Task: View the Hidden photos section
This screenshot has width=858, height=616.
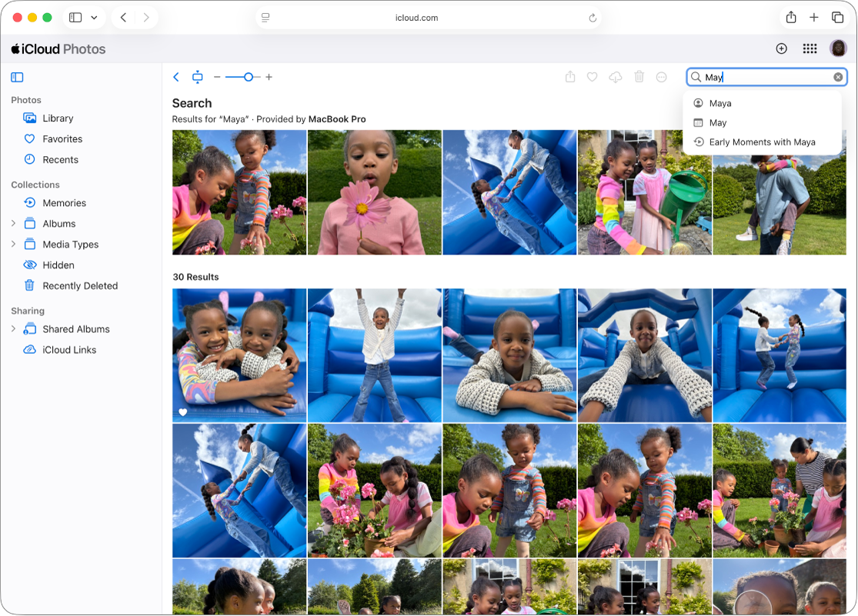Action: pyautogui.click(x=57, y=265)
